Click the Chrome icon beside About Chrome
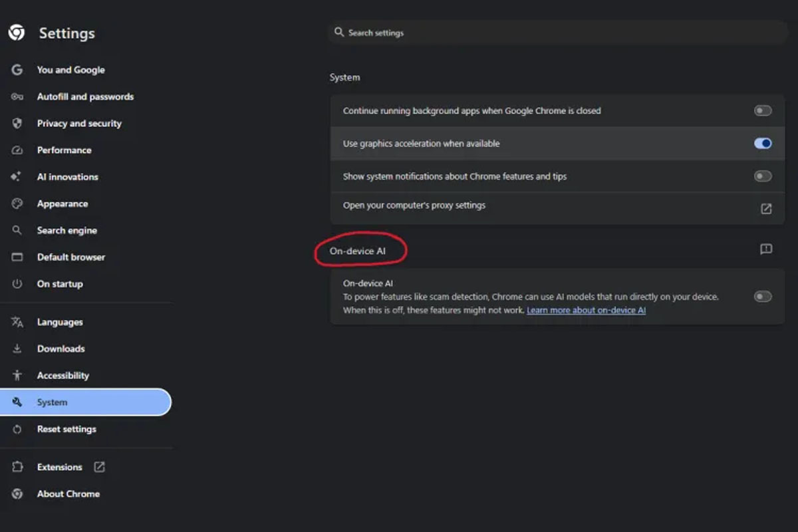The image size is (798, 532). point(17,493)
